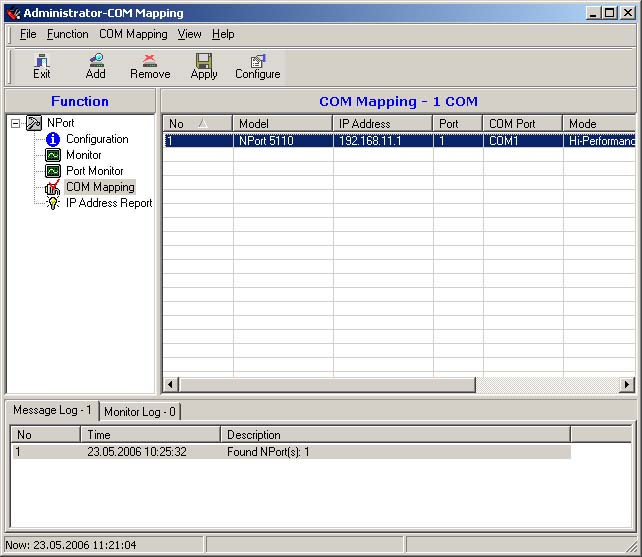Select the NPort 5110 row
Image resolution: width=642 pixels, height=557 pixels.
(x=282, y=141)
